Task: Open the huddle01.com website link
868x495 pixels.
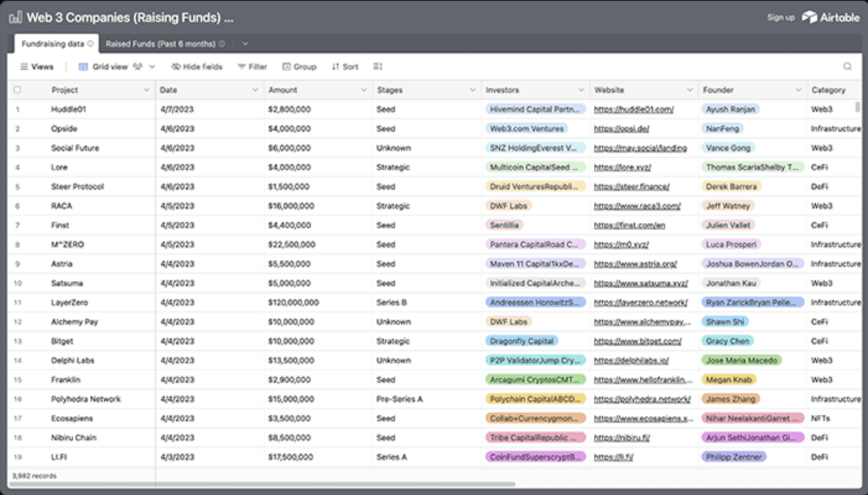Action: [x=634, y=110]
